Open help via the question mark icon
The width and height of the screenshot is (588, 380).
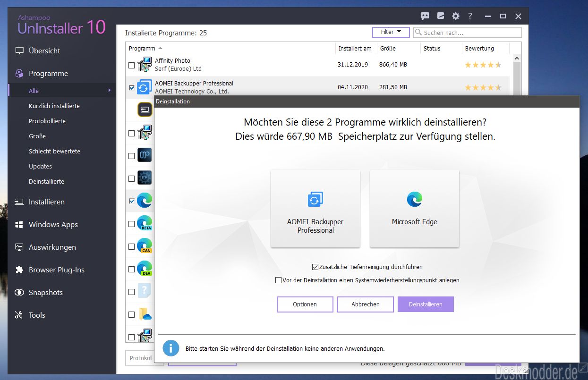[470, 16]
